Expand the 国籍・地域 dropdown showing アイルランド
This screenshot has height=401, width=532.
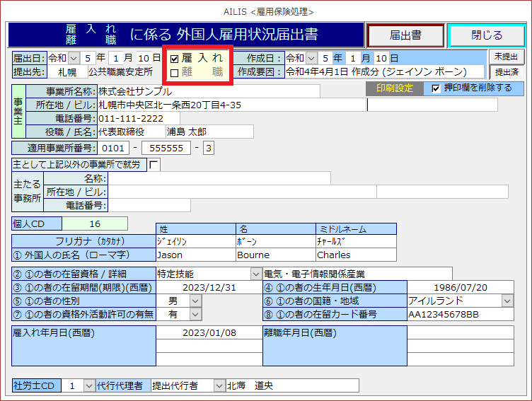point(507,301)
